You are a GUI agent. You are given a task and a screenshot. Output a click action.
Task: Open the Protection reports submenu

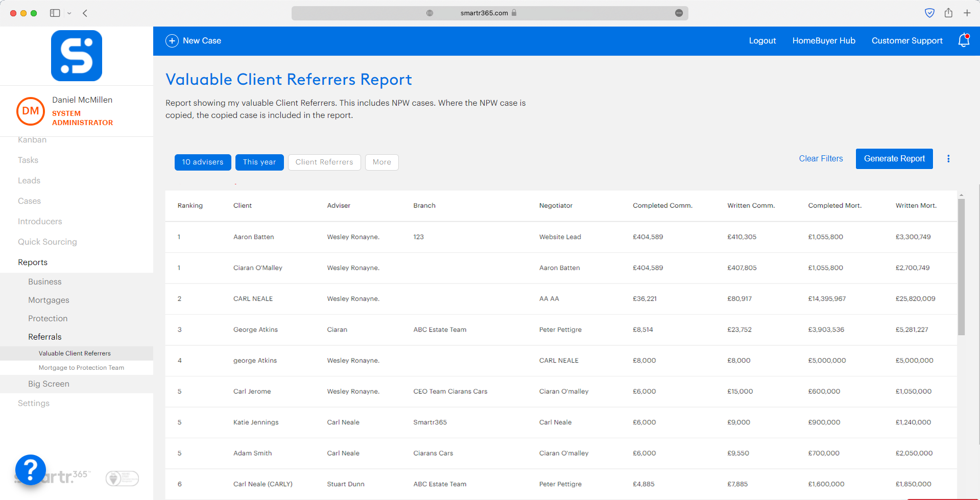point(48,319)
